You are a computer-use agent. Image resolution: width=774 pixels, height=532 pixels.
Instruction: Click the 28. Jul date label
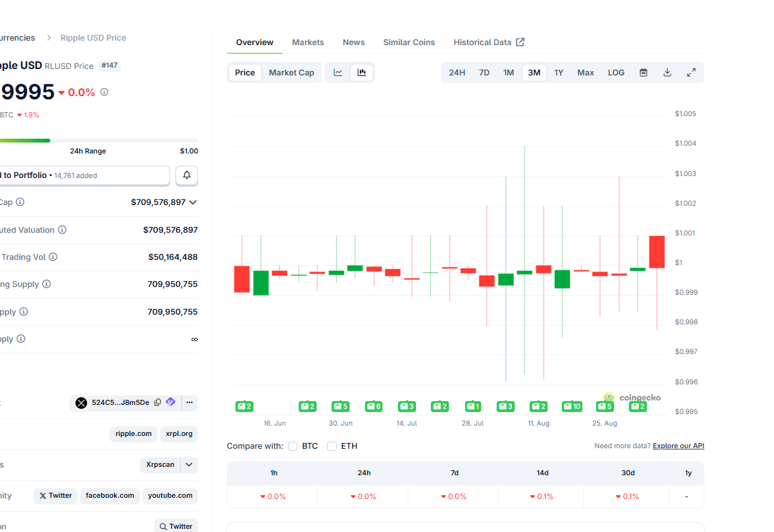473,423
